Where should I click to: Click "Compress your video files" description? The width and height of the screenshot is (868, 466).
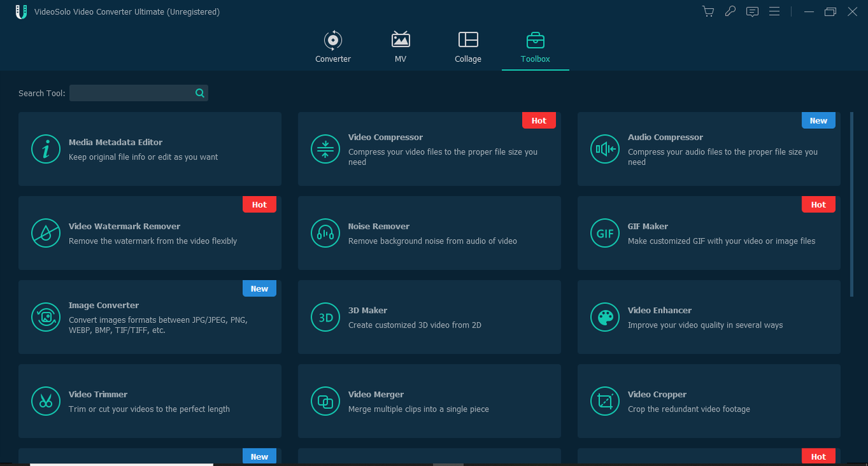(x=443, y=157)
